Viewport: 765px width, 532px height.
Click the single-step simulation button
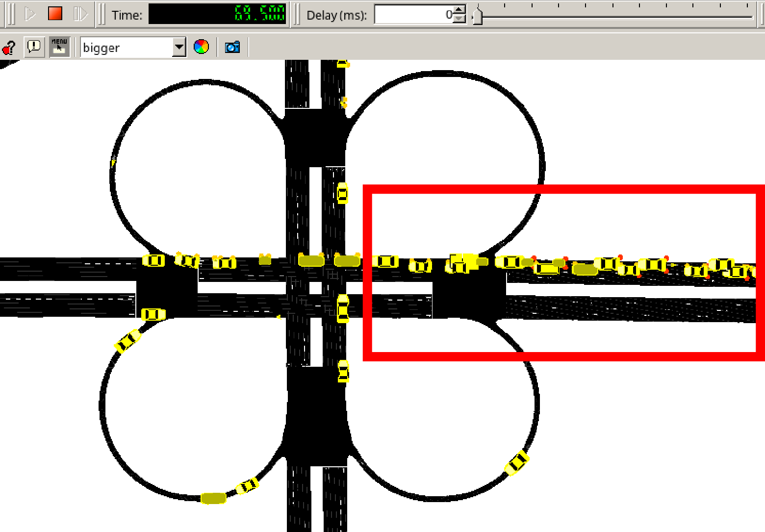pos(80,14)
